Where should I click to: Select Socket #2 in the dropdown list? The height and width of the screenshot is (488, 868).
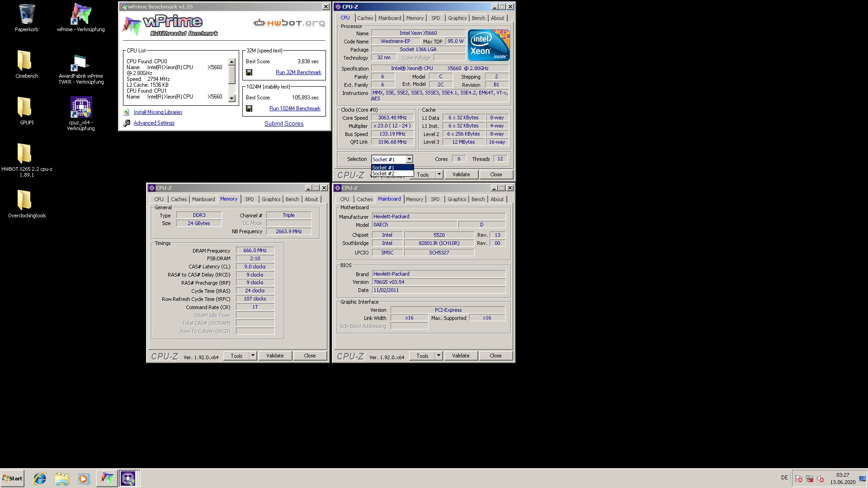click(x=392, y=174)
